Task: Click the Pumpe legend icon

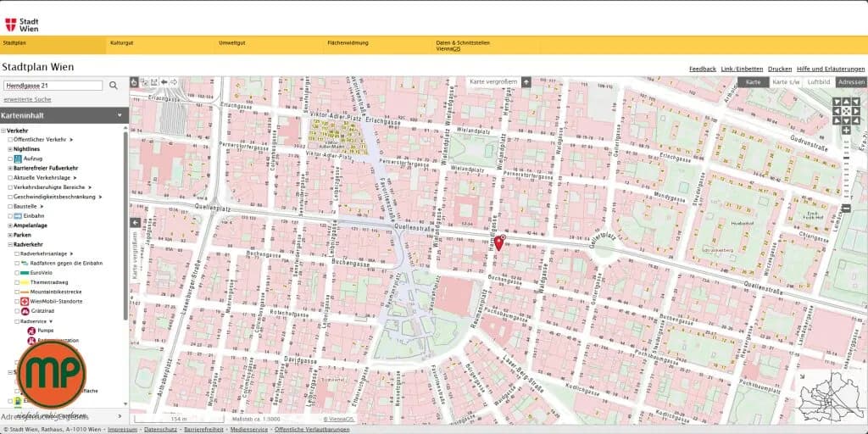Action: (31, 331)
